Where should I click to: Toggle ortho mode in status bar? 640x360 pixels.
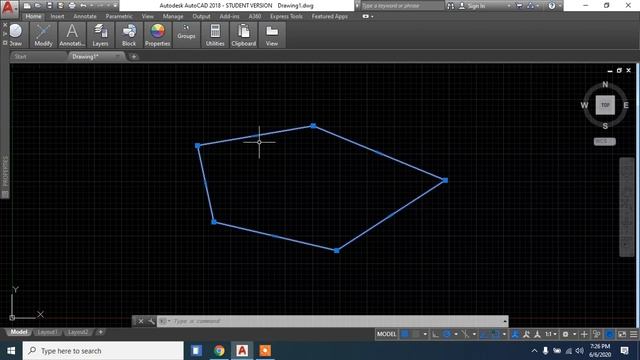coord(436,334)
